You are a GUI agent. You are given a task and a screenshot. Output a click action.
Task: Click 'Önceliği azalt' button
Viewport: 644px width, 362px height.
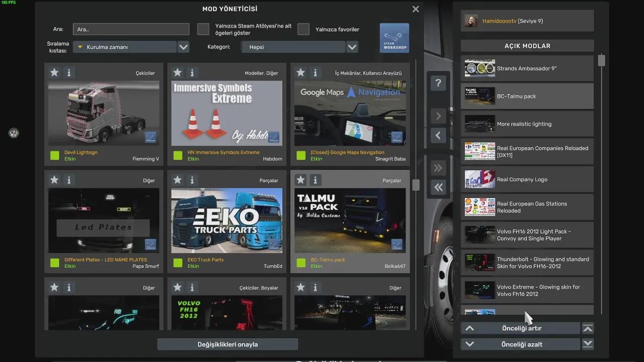pyautogui.click(x=521, y=344)
